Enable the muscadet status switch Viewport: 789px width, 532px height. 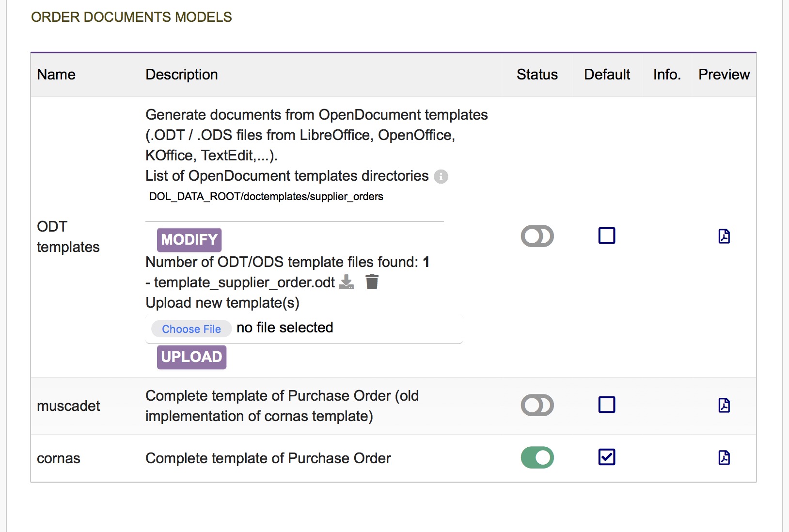(537, 405)
